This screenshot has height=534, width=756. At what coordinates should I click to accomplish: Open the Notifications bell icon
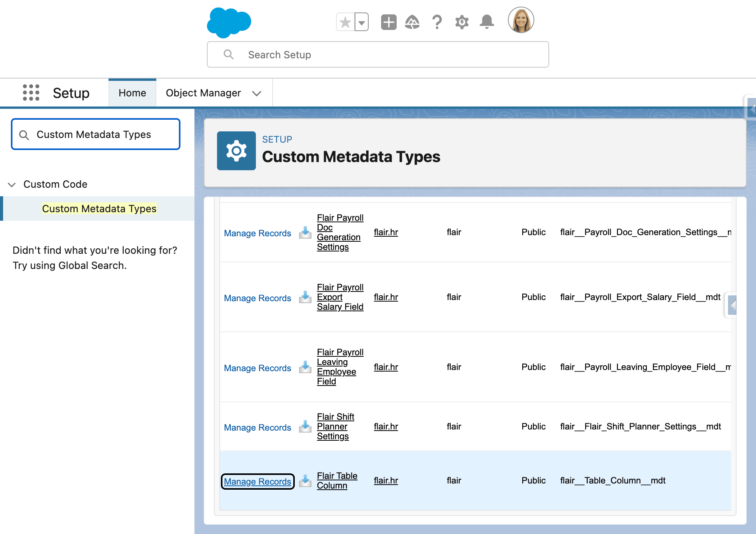coord(486,22)
